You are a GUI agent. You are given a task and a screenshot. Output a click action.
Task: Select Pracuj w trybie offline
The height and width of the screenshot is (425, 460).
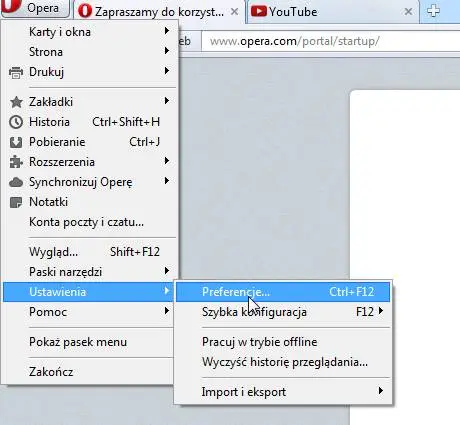tap(283, 342)
